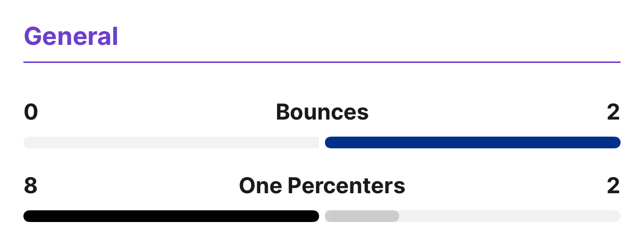Click the right One Percenters value 2
The height and width of the screenshot is (243, 644).
613,186
